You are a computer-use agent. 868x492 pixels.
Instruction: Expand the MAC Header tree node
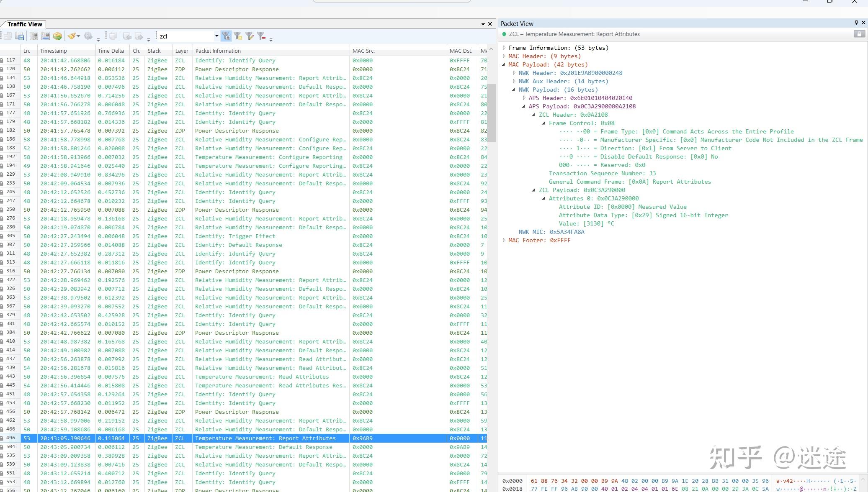[504, 56]
